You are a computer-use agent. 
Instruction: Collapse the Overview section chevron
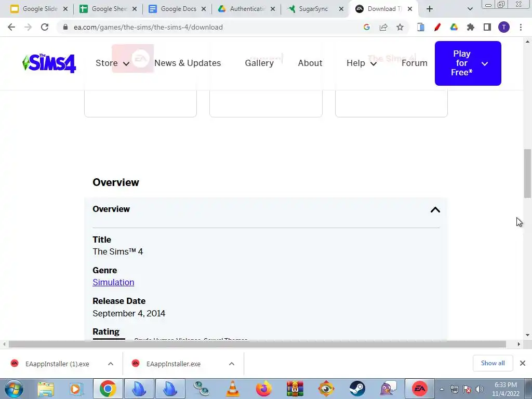point(435,210)
